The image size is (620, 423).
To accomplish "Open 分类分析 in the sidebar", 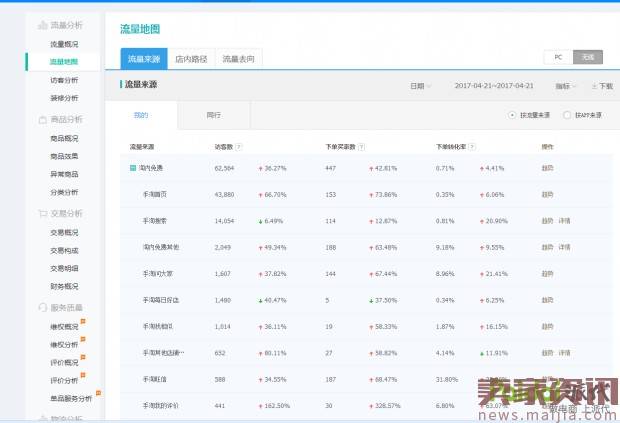I will [64, 193].
